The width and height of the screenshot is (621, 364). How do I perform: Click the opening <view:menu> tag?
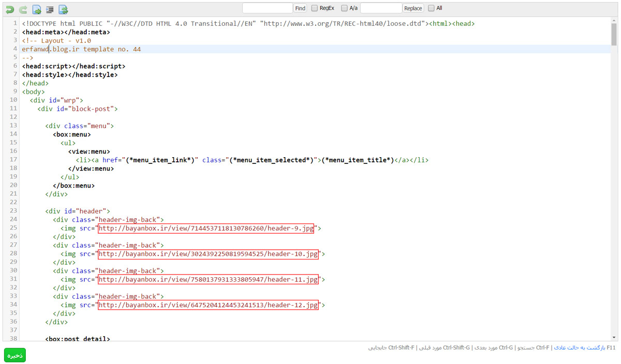pyautogui.click(x=89, y=151)
